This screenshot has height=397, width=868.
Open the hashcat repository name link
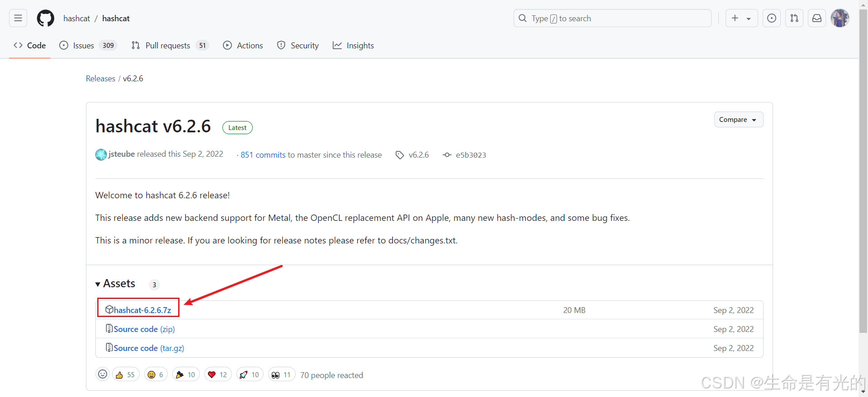coord(116,19)
